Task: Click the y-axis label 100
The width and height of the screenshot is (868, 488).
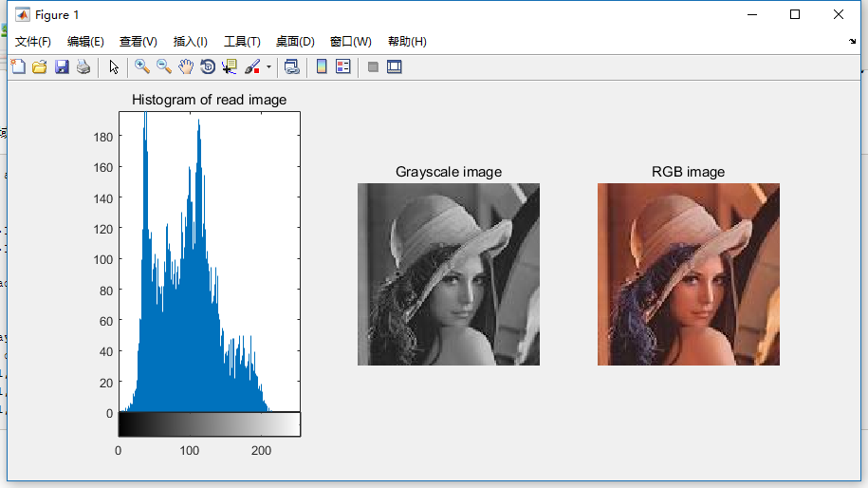Action: pyautogui.click(x=103, y=259)
